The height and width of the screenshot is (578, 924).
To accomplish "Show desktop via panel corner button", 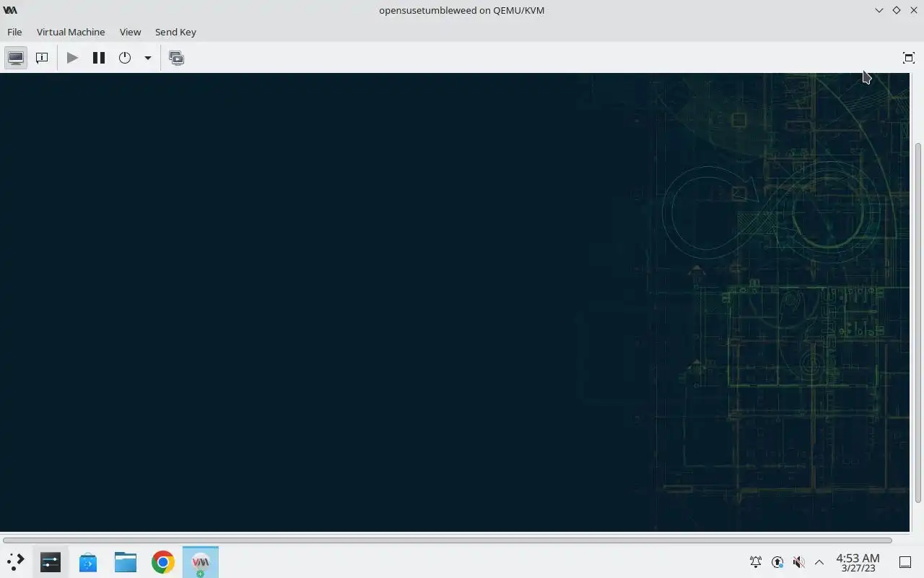I will click(905, 562).
